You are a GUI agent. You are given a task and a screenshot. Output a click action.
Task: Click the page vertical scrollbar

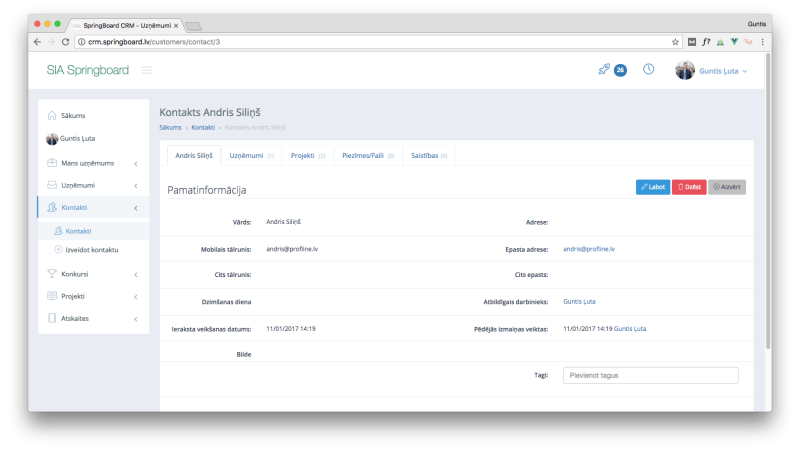pos(768,202)
